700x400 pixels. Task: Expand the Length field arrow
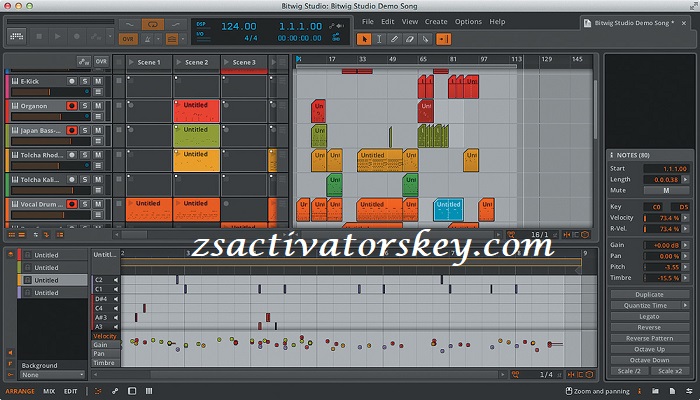(685, 179)
